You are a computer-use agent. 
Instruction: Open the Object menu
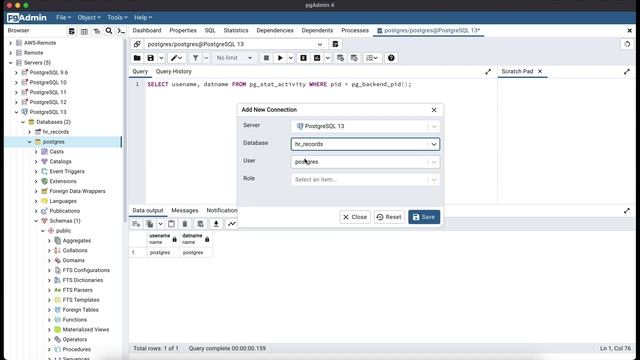(x=89, y=18)
